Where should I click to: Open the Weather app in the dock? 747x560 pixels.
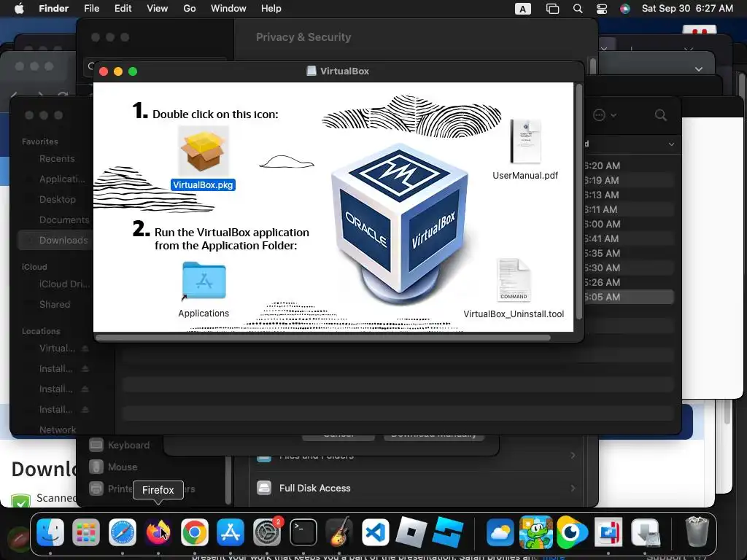[500, 532]
